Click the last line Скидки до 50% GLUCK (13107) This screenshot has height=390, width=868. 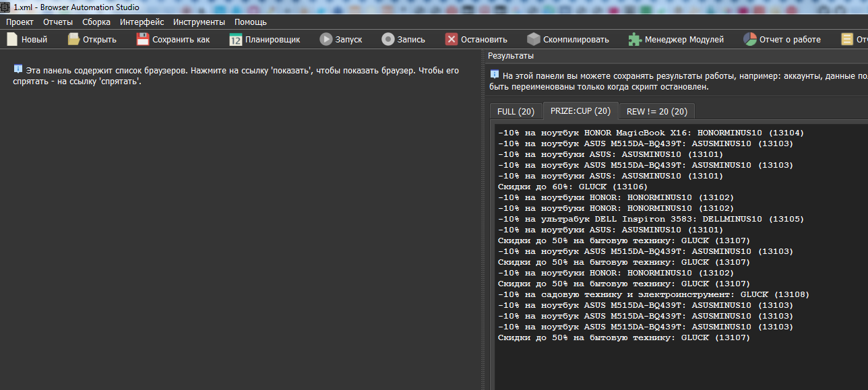(624, 337)
